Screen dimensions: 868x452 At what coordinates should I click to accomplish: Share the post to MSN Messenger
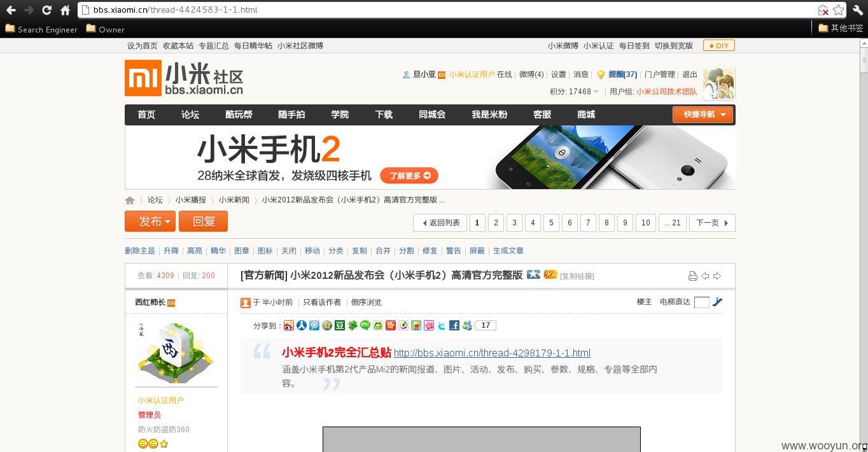click(467, 325)
